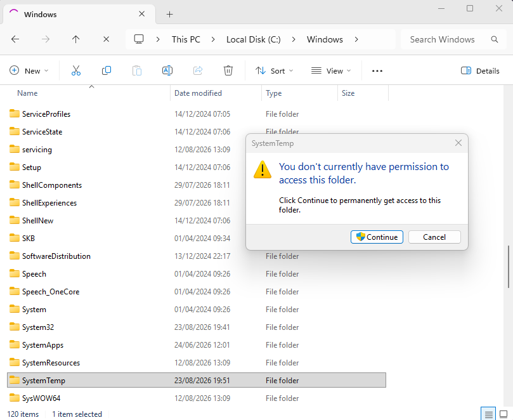Switch to details list view icon

pos(488,414)
